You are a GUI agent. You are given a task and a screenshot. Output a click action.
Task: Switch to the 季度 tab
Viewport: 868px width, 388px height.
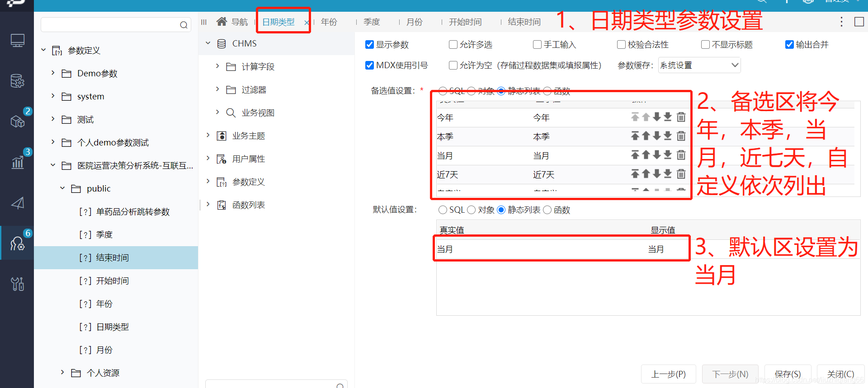click(x=372, y=22)
